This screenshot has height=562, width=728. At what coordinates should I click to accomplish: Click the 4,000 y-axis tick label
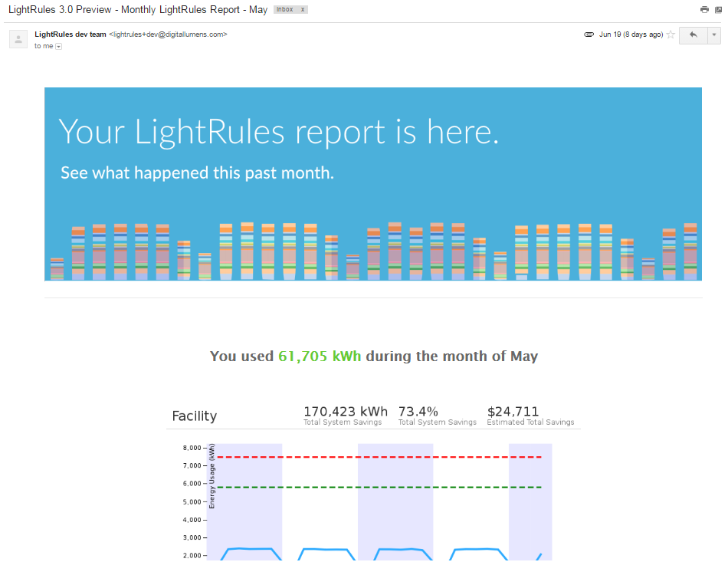click(192, 520)
